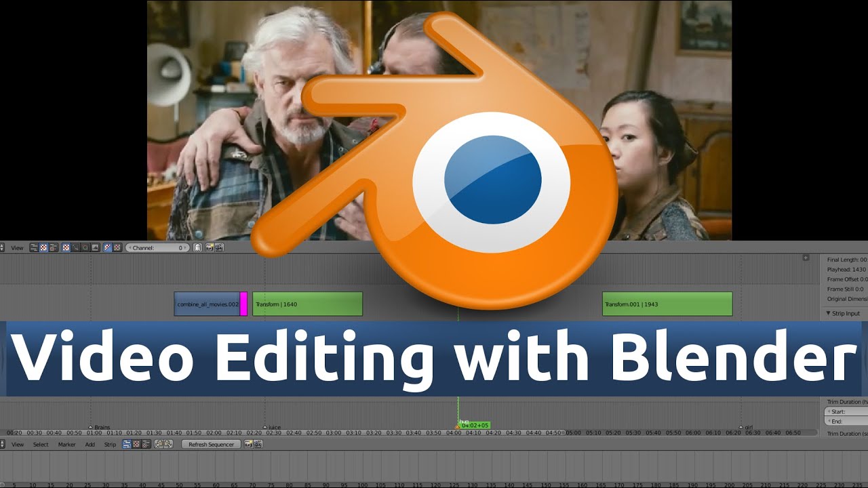This screenshot has height=488, width=868.
Task: Render OpenGL still image in the preview header
Action: point(210,248)
